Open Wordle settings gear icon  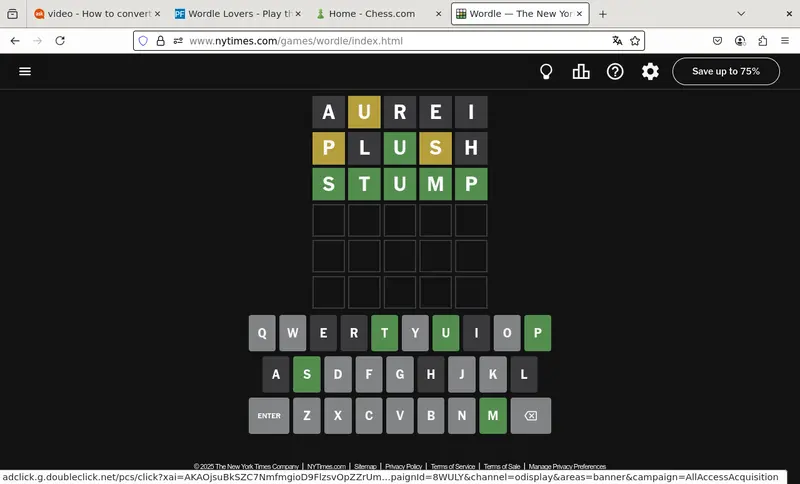650,71
